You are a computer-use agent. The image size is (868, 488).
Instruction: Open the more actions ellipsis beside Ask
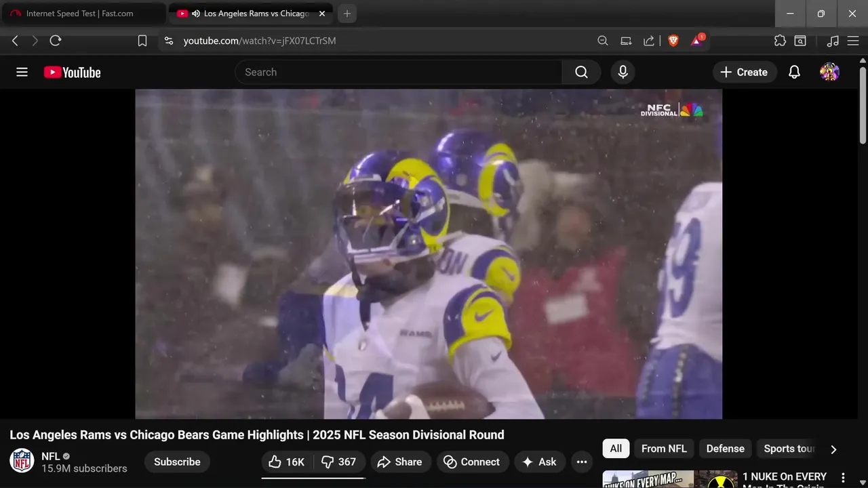click(581, 462)
